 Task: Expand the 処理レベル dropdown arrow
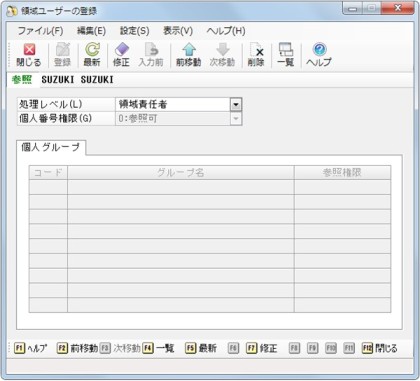[x=236, y=105]
